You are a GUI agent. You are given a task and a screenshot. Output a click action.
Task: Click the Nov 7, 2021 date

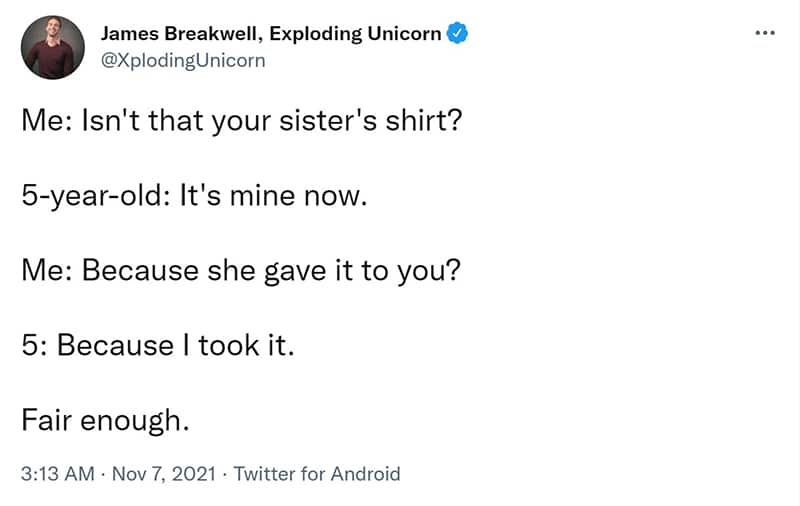[164, 474]
